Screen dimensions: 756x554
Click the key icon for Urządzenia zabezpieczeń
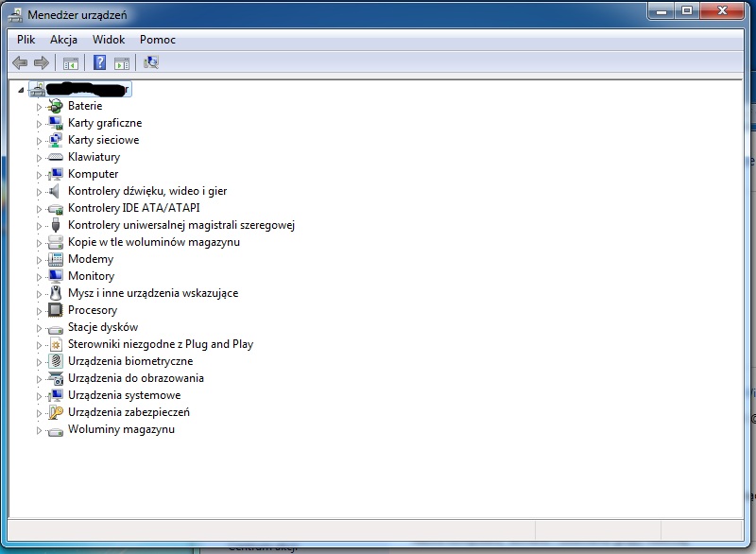[x=56, y=412]
